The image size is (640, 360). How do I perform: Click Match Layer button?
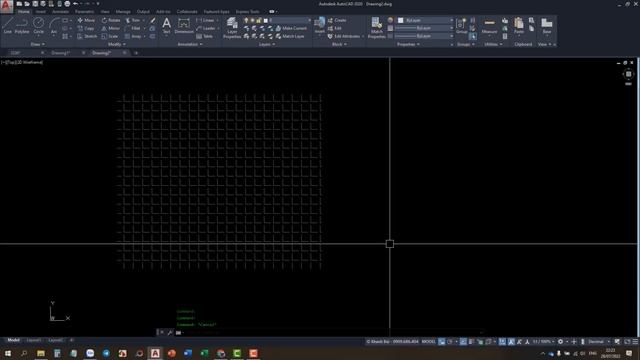tap(290, 36)
